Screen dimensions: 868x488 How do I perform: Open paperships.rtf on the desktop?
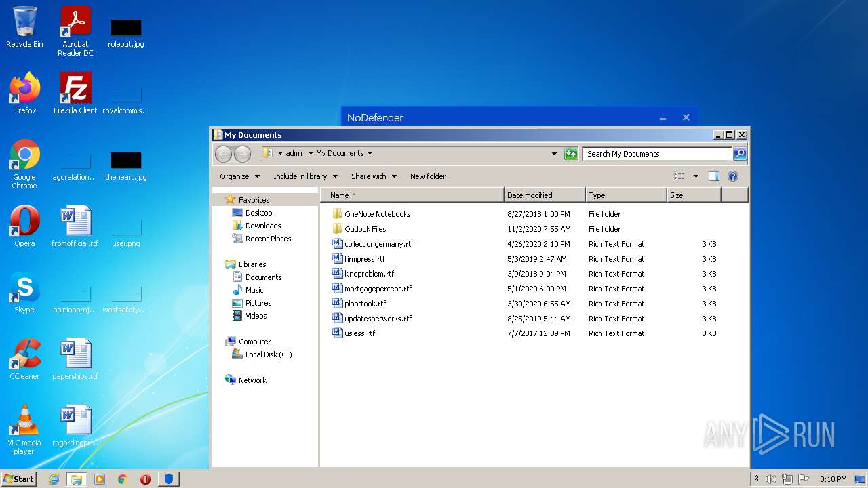pos(75,359)
